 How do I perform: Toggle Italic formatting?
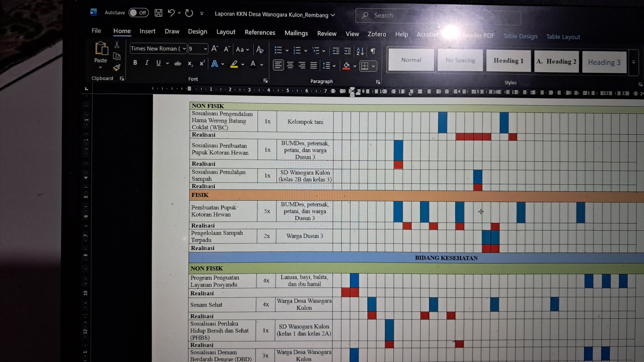[147, 63]
